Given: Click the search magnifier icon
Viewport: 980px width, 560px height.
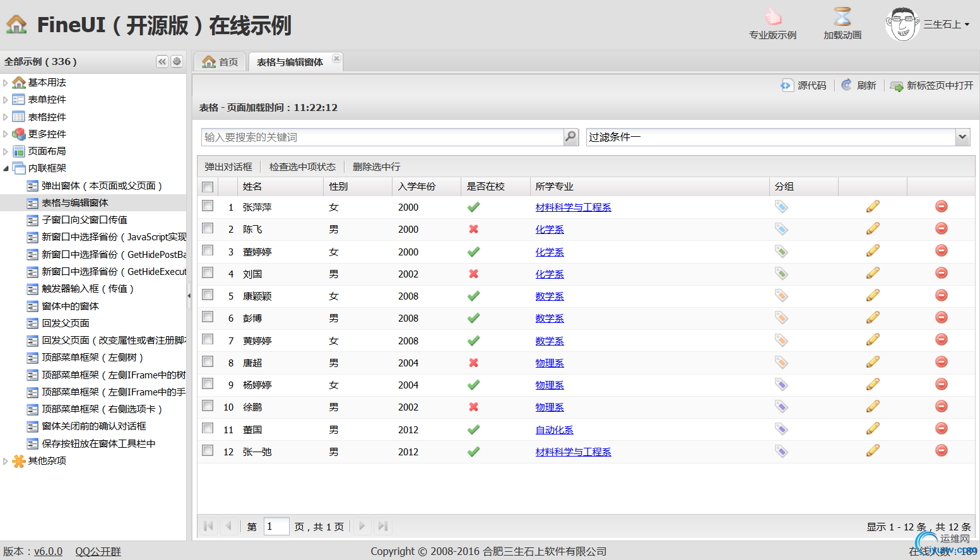Looking at the screenshot, I should click(570, 137).
